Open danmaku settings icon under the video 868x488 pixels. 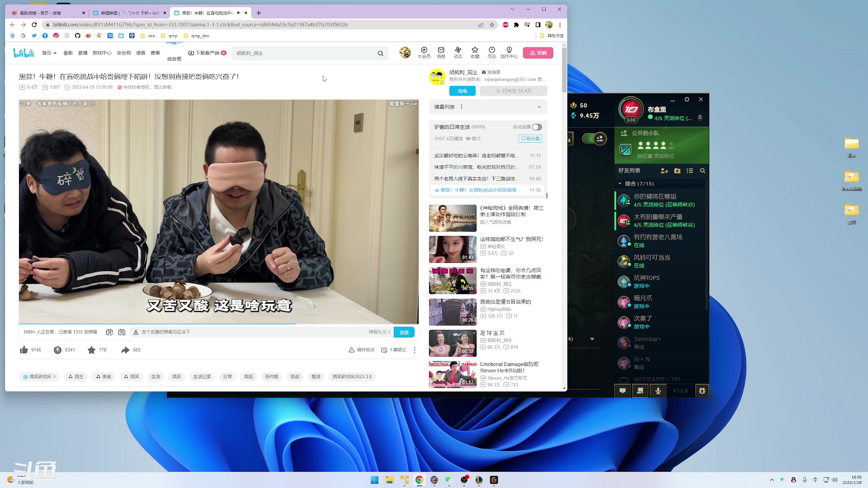pos(122,332)
